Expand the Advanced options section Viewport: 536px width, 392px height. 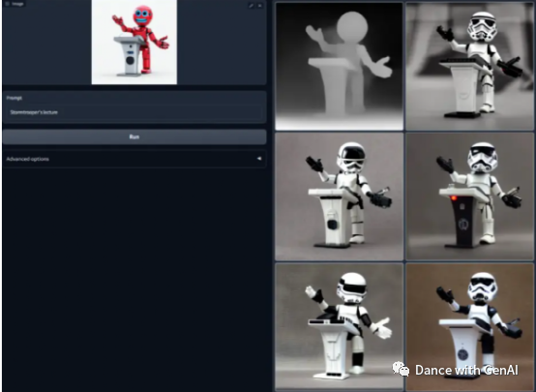click(x=134, y=159)
